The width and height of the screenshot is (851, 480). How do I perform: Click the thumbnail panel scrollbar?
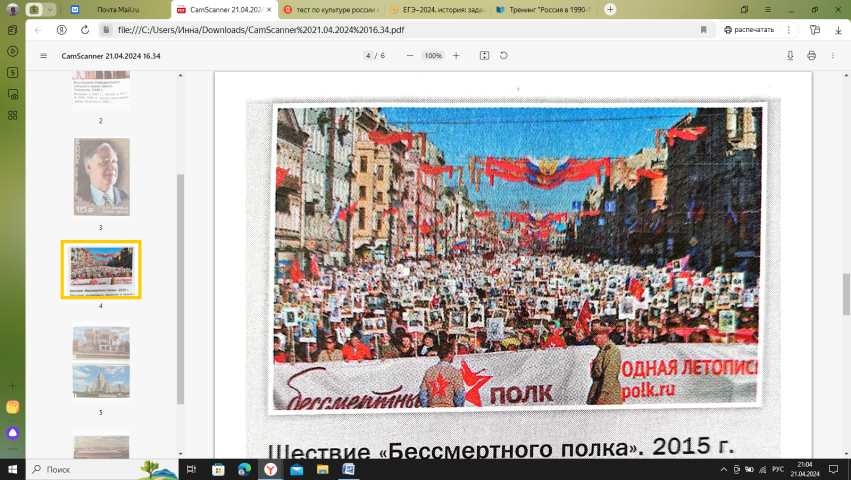point(180,289)
